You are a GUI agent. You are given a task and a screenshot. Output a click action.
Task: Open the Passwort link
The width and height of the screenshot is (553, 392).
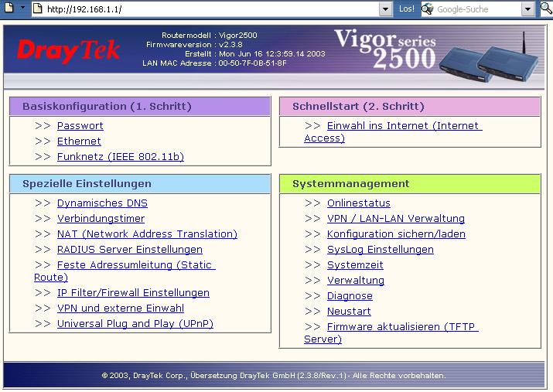(x=80, y=126)
